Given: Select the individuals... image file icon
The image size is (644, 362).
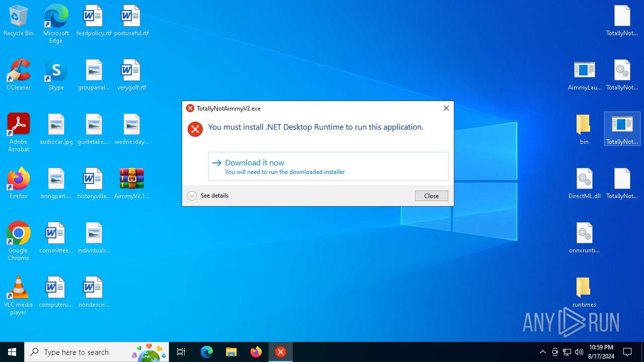Looking at the screenshot, I should [x=94, y=238].
